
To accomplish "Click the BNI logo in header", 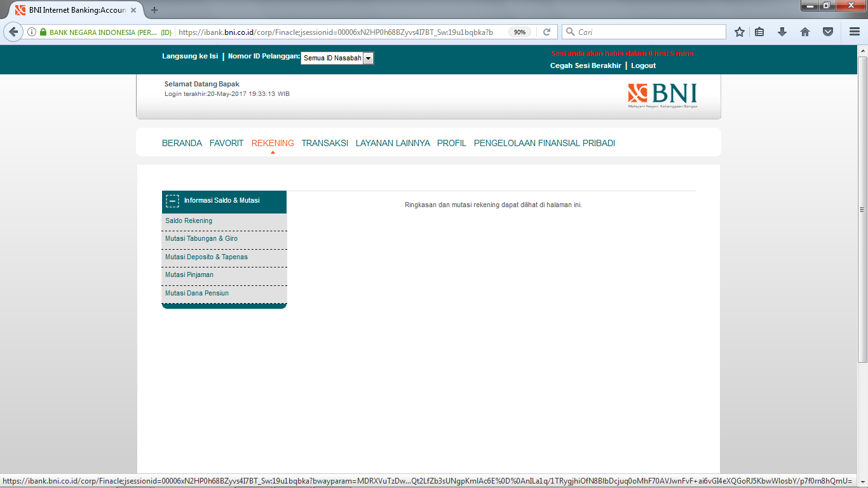I will 662,95.
